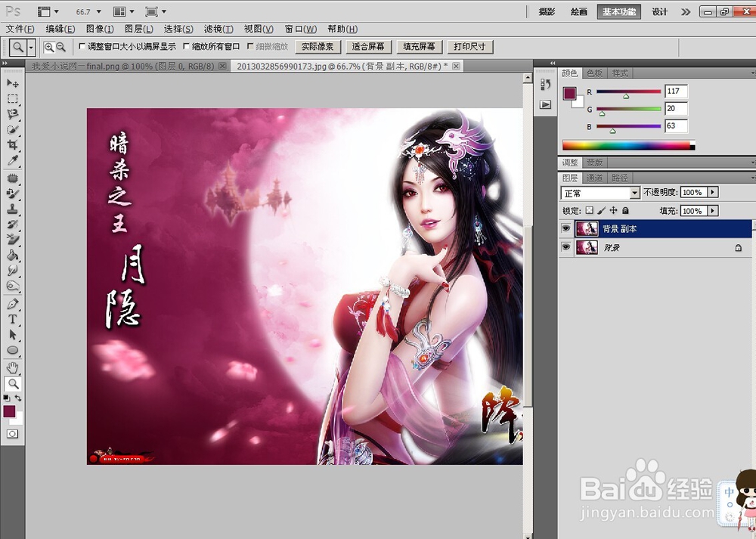
Task: Open the 文件(F) menu
Action: tap(20, 29)
